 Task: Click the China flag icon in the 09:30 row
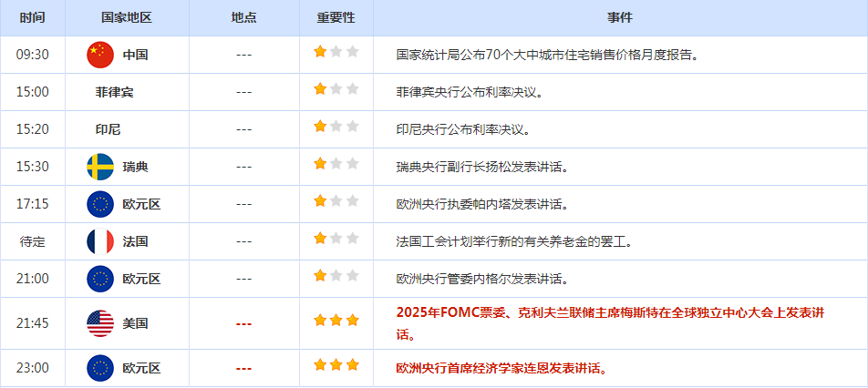(x=100, y=55)
